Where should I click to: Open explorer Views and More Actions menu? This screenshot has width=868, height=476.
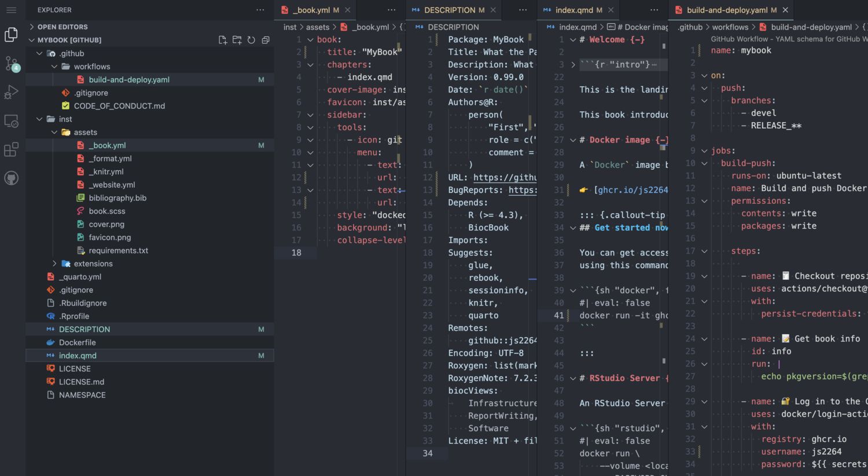pos(260,10)
